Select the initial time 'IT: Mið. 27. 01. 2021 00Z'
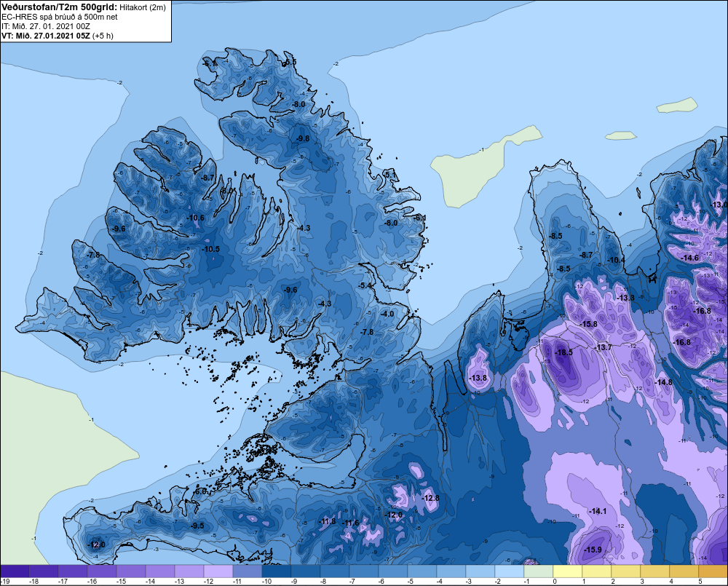The width and height of the screenshot is (728, 586). [x=46, y=26]
